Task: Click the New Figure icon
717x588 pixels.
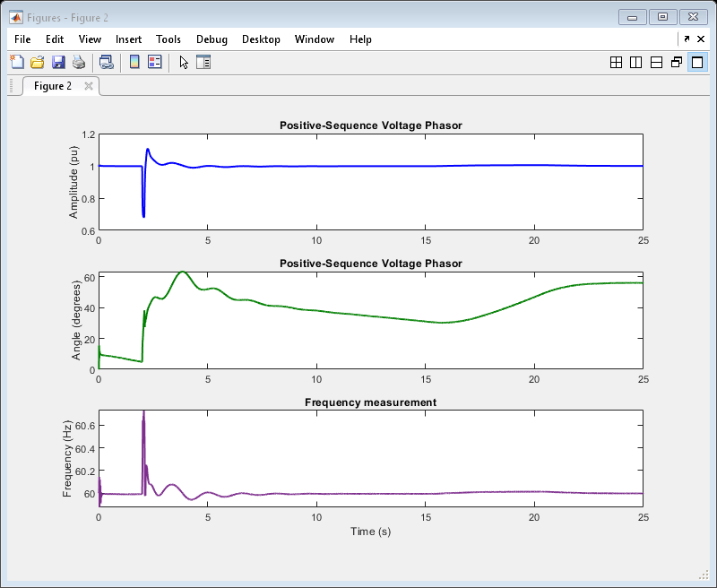Action: tap(17, 62)
